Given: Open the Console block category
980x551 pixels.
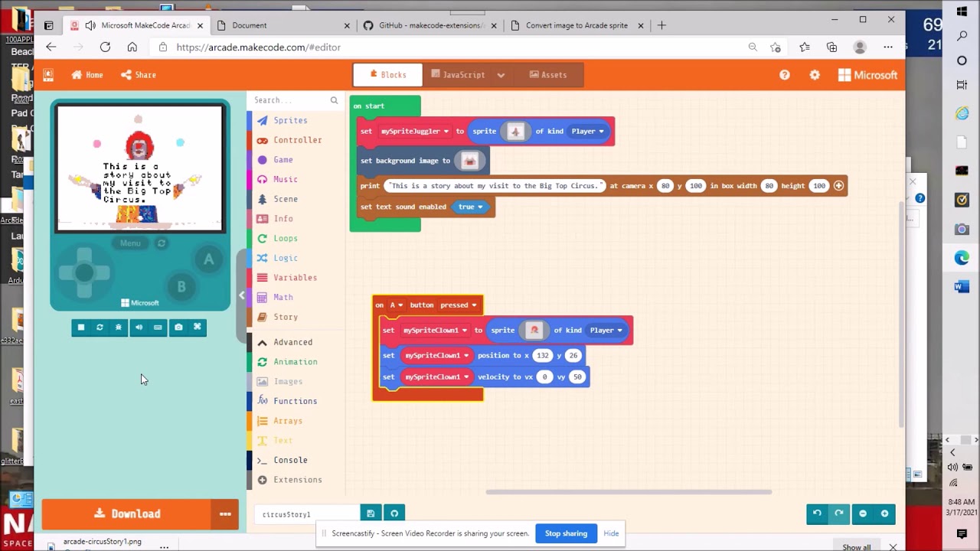Looking at the screenshot, I should click(290, 460).
